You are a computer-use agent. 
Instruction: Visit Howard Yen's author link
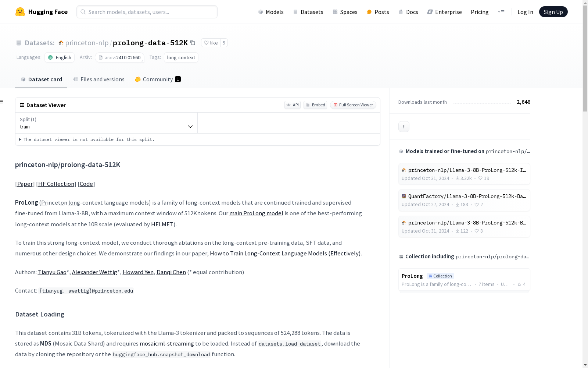pyautogui.click(x=138, y=272)
